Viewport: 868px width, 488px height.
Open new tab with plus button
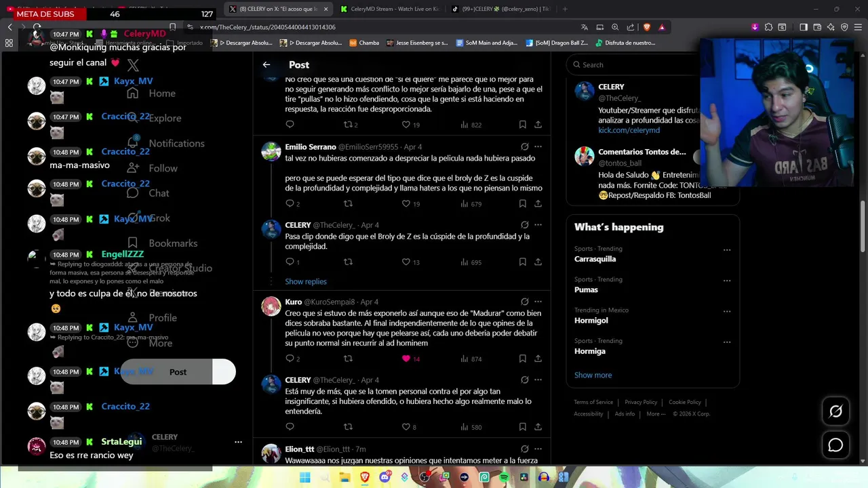(x=565, y=9)
